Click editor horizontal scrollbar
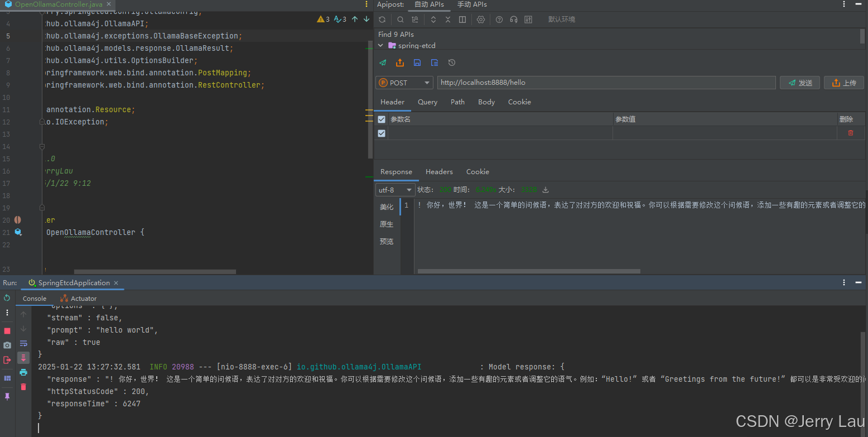This screenshot has width=868, height=437. click(155, 272)
